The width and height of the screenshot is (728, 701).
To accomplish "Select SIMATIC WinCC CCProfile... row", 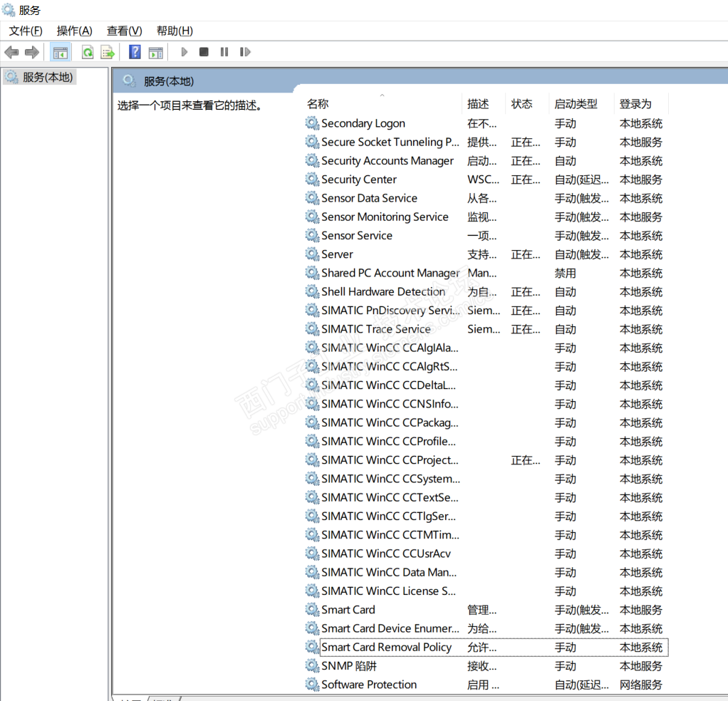I will coord(486,441).
